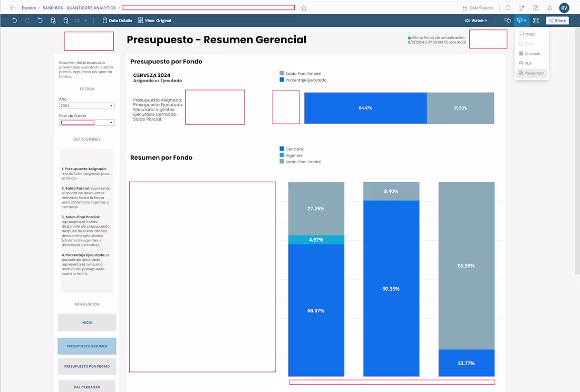The width and height of the screenshot is (580, 392).
Task: Open the Plan de Fondo dropdown
Action: (x=86, y=122)
